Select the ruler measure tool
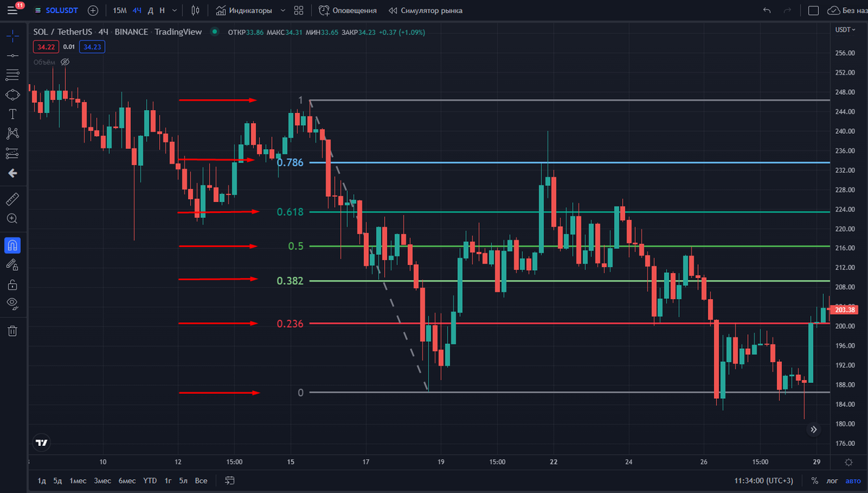The height and width of the screenshot is (493, 868). [12, 198]
